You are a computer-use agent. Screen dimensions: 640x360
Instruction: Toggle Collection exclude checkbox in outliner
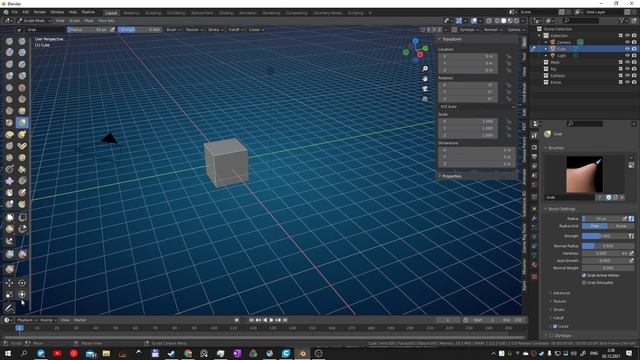coord(620,36)
